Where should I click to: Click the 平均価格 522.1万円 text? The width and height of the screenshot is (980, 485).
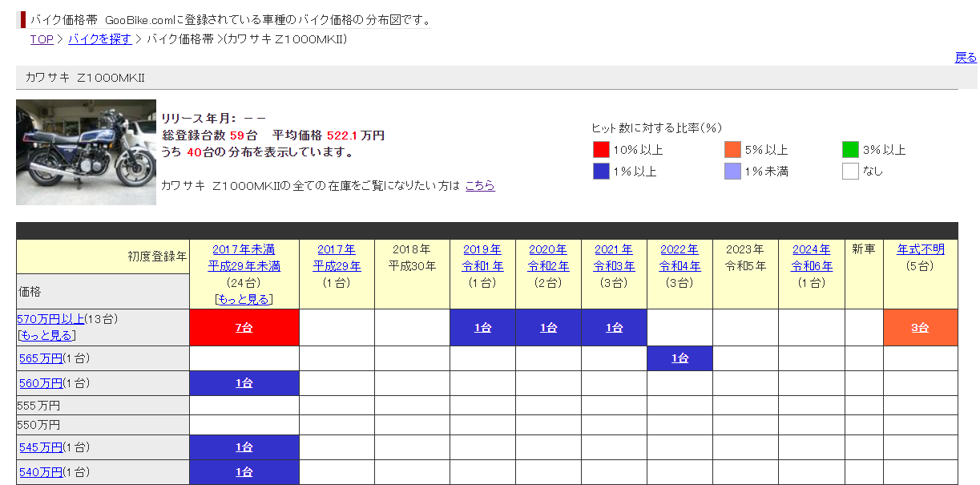pyautogui.click(x=329, y=135)
